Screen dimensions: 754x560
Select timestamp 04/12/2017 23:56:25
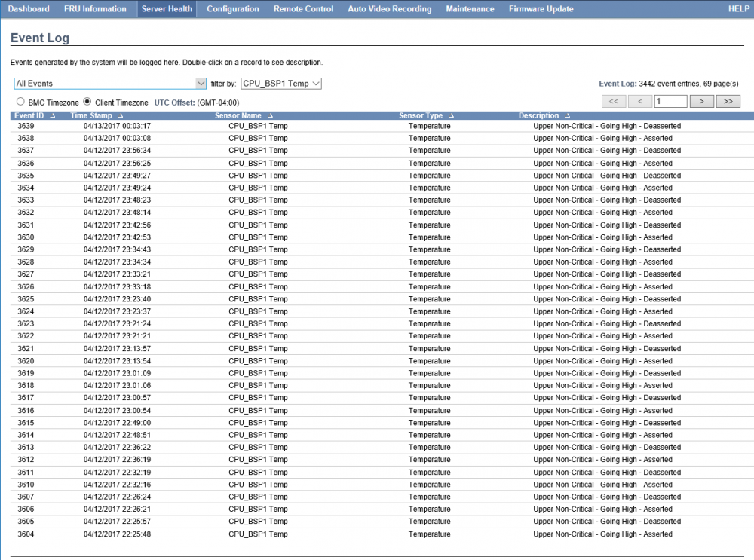(117, 164)
